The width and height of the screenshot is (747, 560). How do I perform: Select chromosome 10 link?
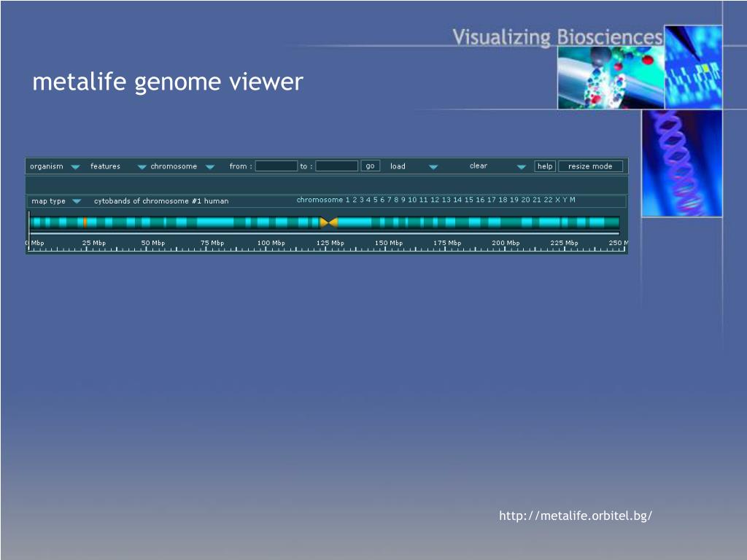(412, 200)
